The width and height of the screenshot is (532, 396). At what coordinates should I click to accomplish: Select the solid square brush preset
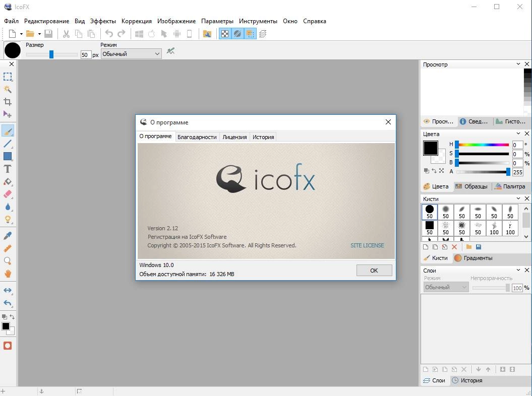tap(430, 228)
